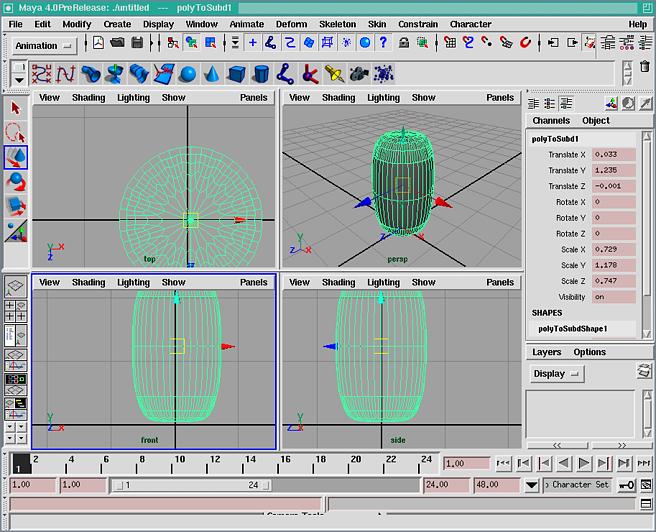Click the Channels menu in Channel Box

pyautogui.click(x=551, y=121)
